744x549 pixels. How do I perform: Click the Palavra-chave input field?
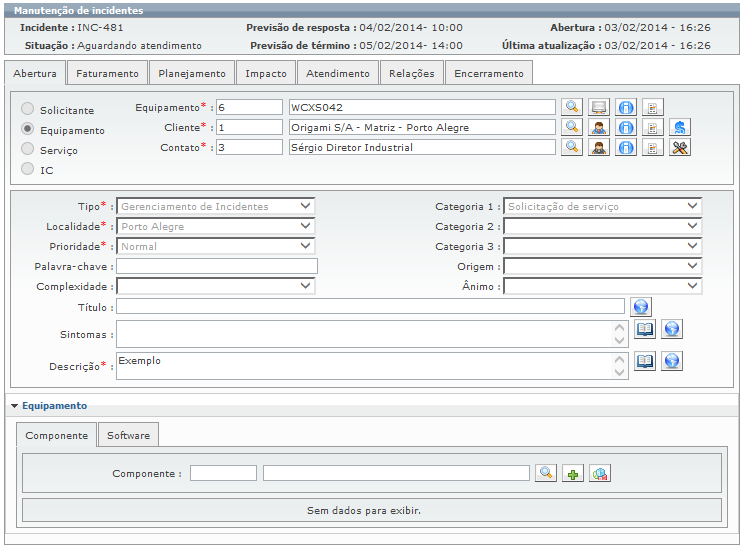pos(217,266)
